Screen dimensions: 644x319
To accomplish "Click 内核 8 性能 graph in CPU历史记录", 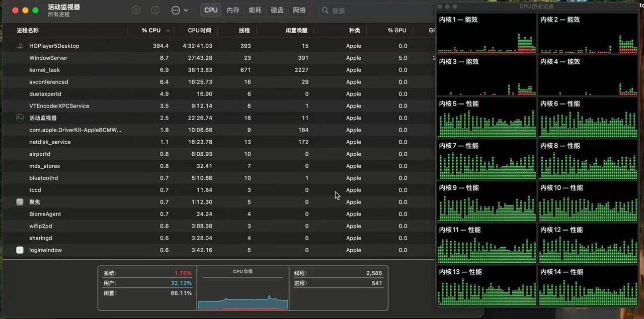I will tap(588, 160).
